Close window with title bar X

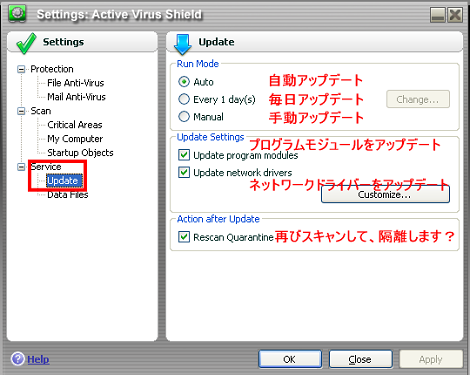coord(455,15)
